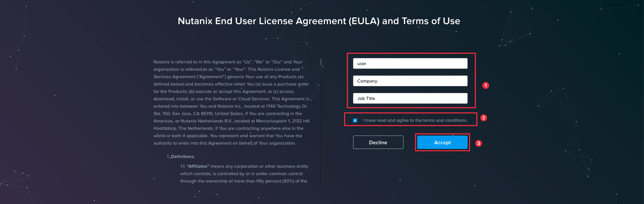
Task: Click the '1740 Technology Dr.' address text
Action: 287,106
